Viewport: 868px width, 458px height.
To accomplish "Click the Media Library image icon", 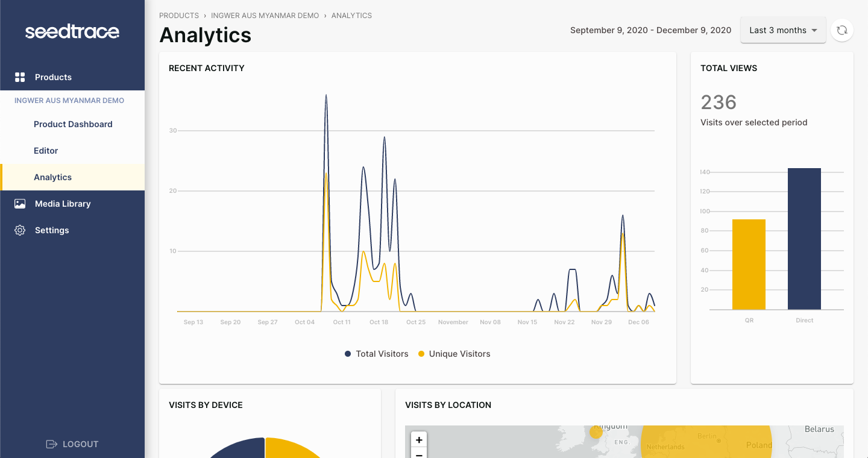I will (20, 204).
